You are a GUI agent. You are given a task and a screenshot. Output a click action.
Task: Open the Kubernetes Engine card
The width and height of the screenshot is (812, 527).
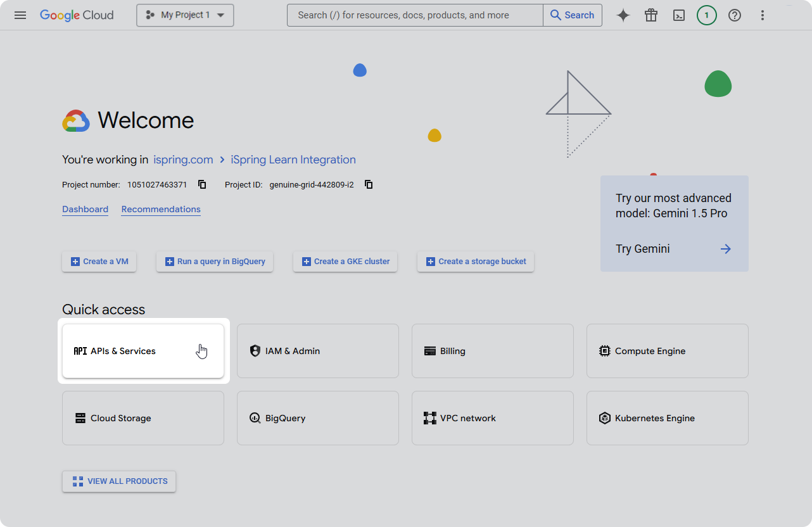point(668,418)
